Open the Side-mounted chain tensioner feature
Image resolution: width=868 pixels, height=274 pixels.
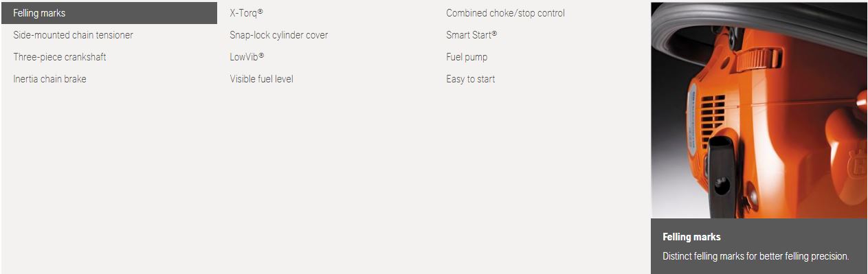73,35
